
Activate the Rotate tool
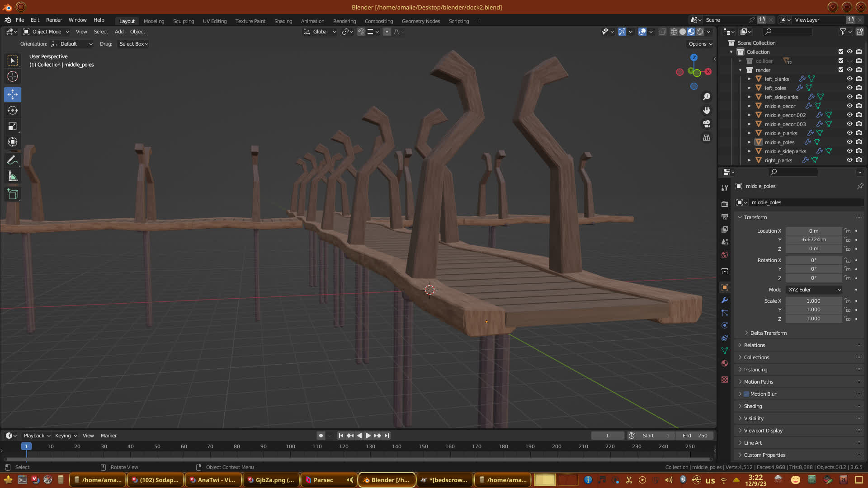[13, 110]
